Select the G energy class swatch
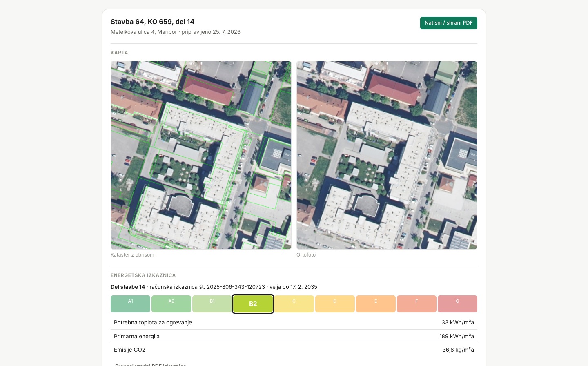The image size is (588, 366). (x=457, y=304)
